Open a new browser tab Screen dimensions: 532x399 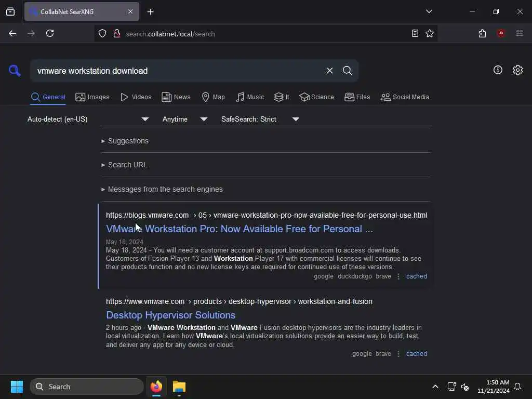pos(150,12)
